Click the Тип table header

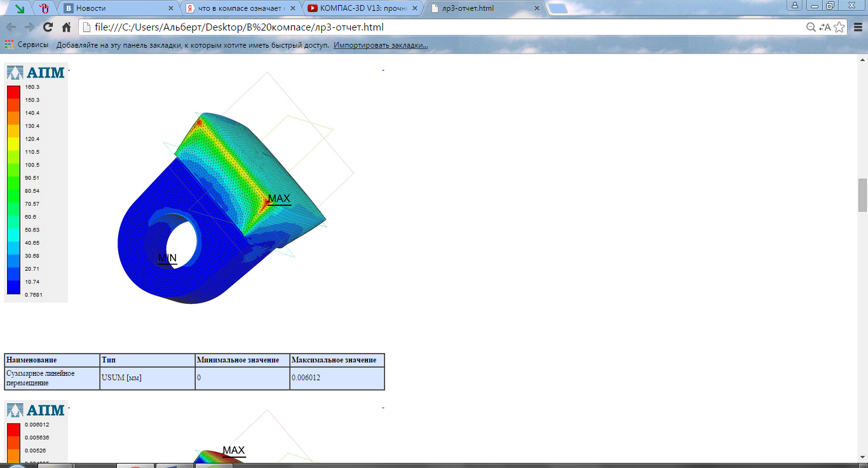147,360
